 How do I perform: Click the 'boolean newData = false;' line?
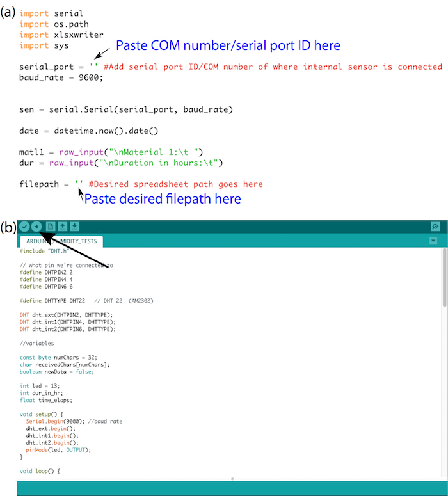tap(57, 372)
